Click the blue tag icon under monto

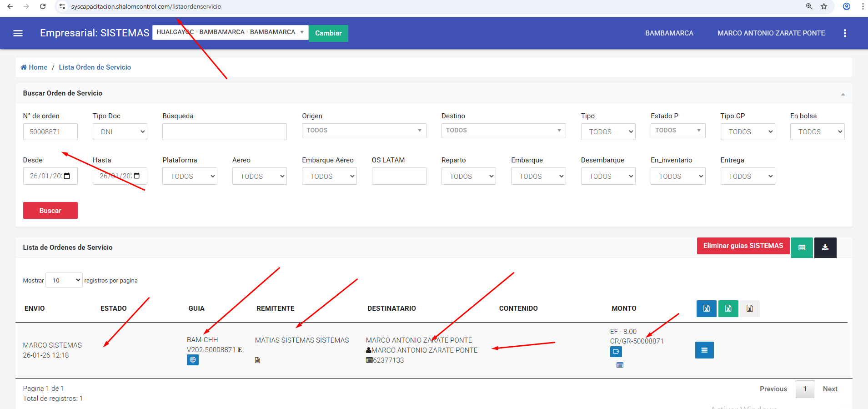[616, 352]
